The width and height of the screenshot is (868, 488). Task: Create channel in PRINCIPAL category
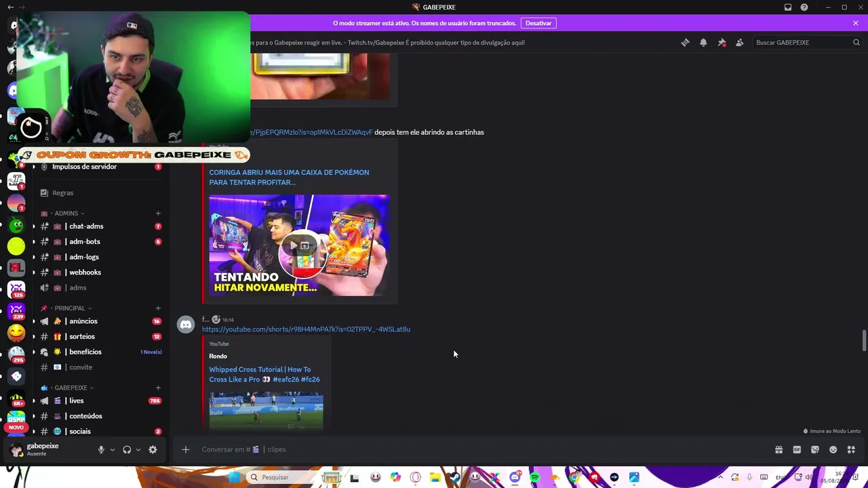coord(158,308)
